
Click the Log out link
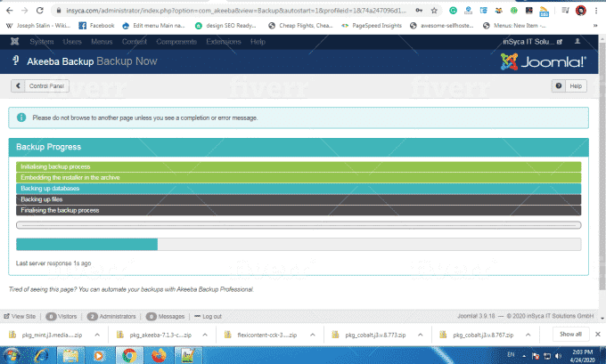click(208, 316)
